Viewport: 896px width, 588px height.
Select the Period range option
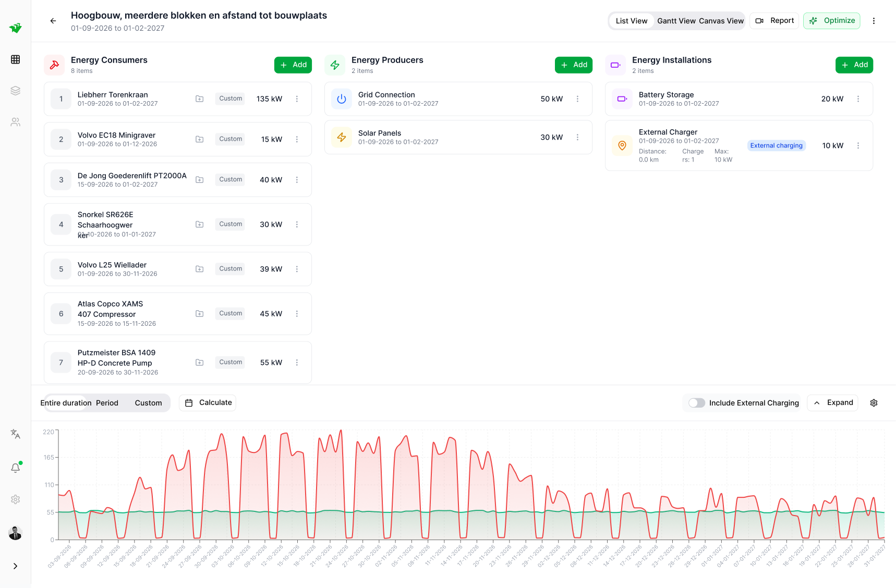tap(107, 403)
